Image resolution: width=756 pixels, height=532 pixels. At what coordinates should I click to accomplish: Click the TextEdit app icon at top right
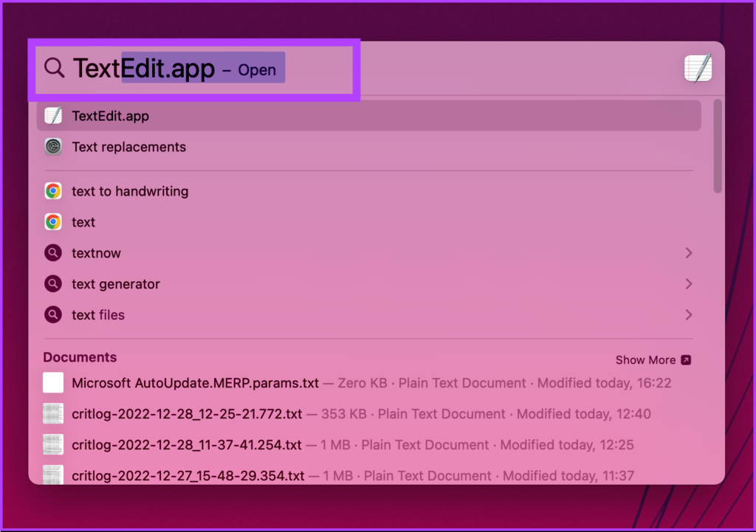[698, 69]
